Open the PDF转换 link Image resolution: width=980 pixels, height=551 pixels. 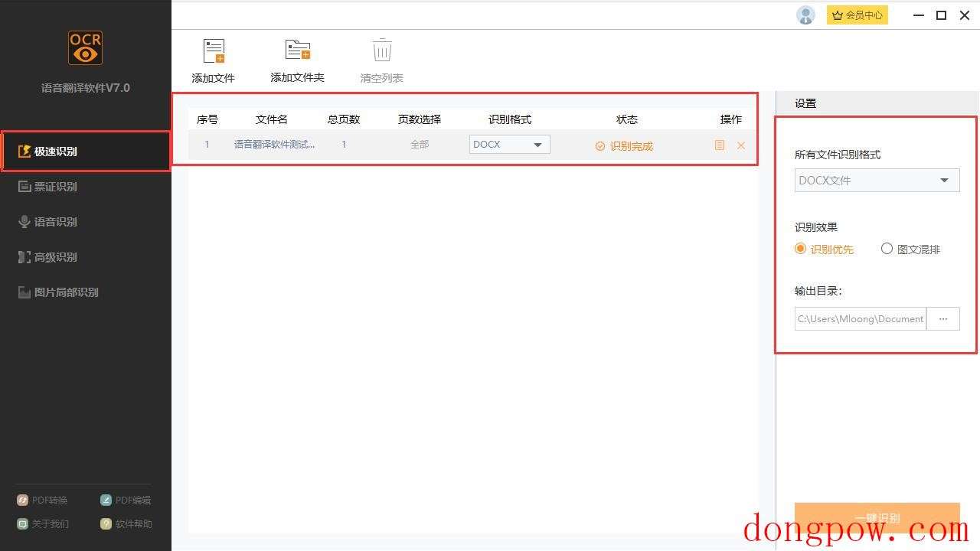point(43,500)
